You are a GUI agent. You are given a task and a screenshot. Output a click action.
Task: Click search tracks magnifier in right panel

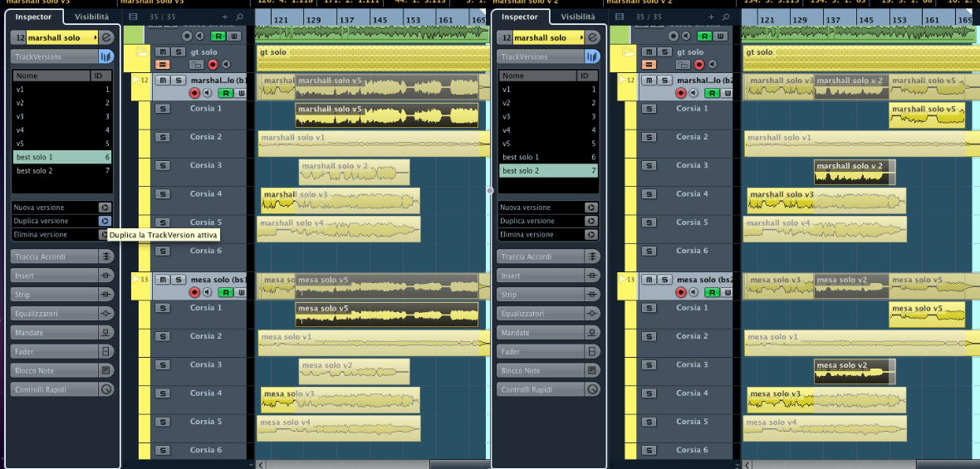[726, 17]
